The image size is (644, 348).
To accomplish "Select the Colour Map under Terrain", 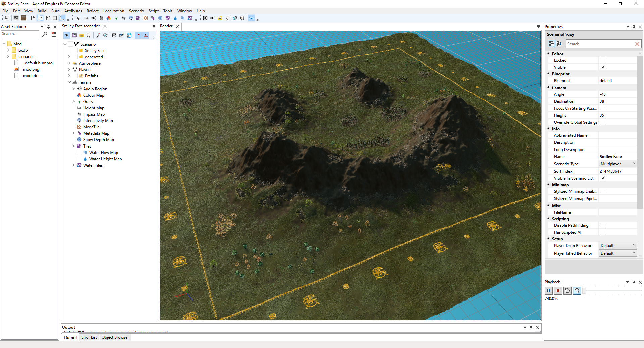I will (93, 95).
